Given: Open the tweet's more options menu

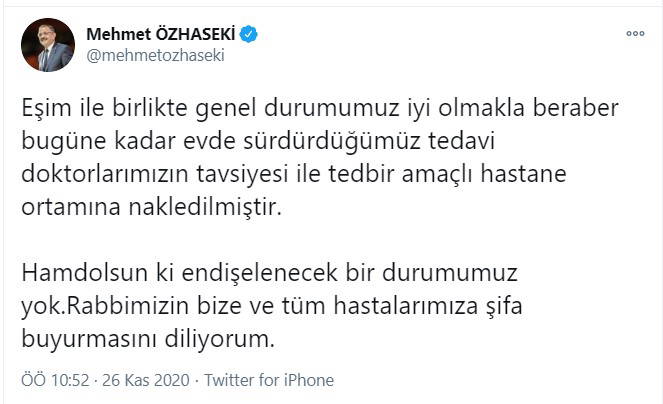Looking at the screenshot, I should point(635,33).
